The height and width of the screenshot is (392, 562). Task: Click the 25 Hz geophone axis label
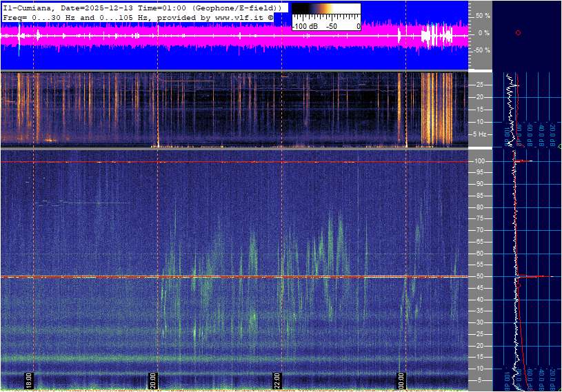(479, 85)
